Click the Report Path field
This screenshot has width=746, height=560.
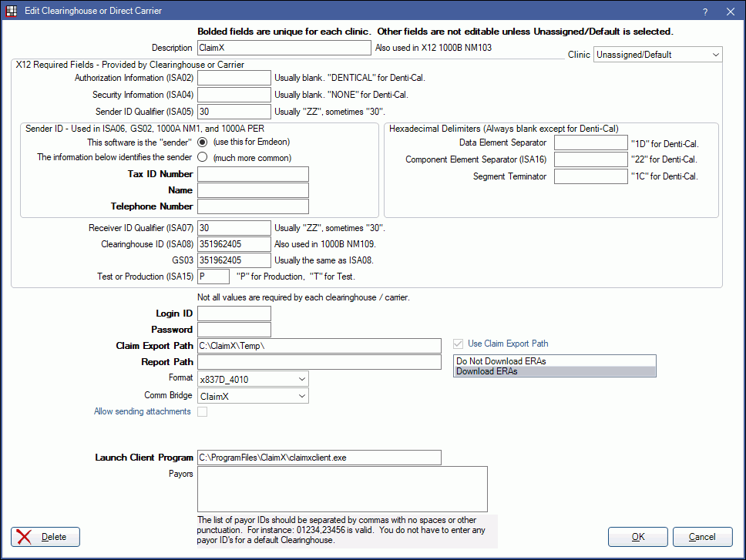click(319, 362)
